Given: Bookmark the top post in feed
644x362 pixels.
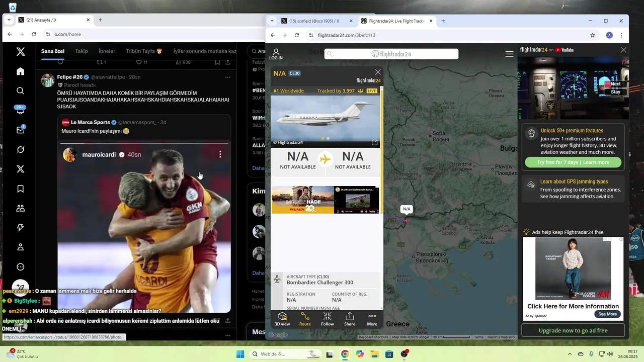Looking at the screenshot, I should click(x=217, y=62).
